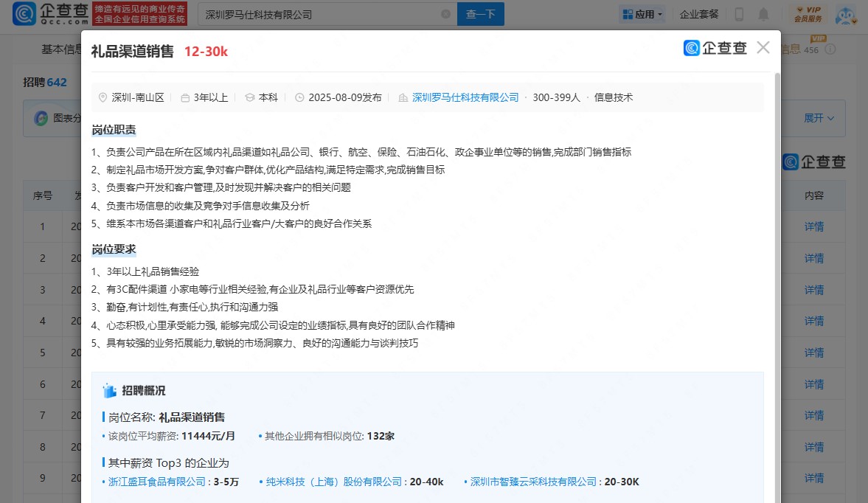Click the 信息技术 industry text
The height and width of the screenshot is (503, 868).
tap(614, 97)
